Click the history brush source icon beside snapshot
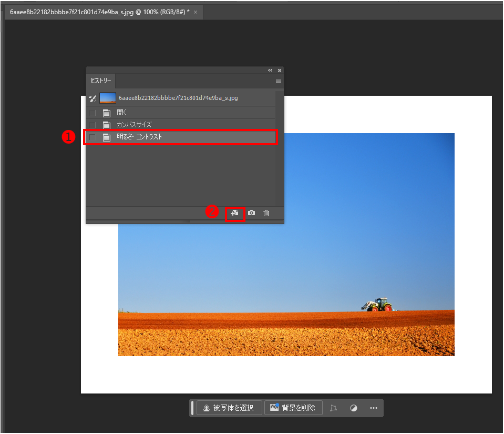Image resolution: width=504 pixels, height=434 pixels. click(92, 98)
